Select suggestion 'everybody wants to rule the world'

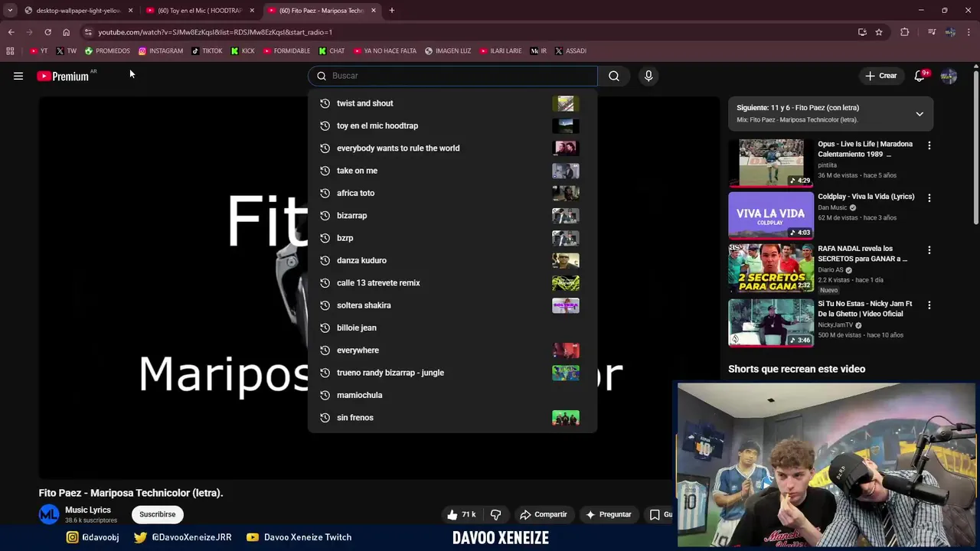[452, 148]
